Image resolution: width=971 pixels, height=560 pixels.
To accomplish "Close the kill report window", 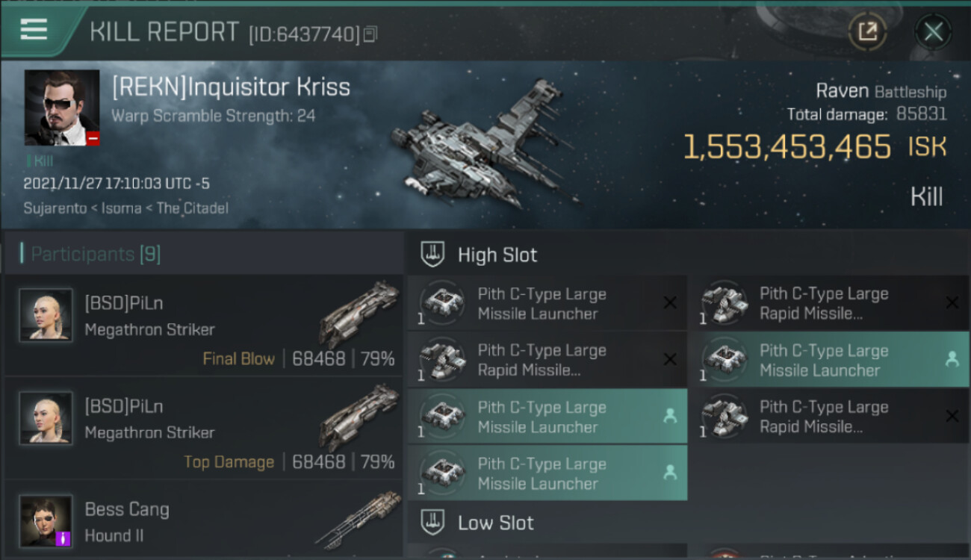I will (933, 31).
